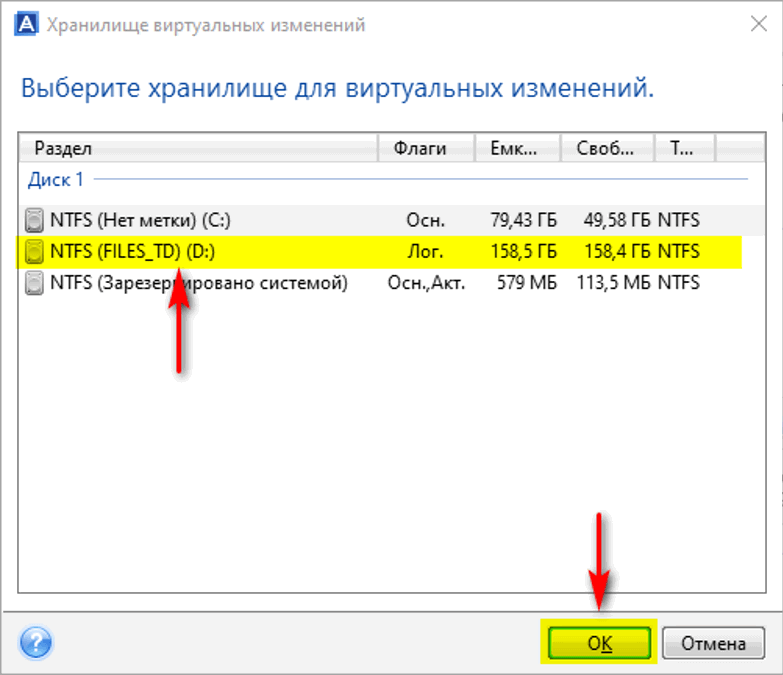Select row NTFS (Зарезервировано системой)
Viewport: 783px width, 675px height.
point(391,283)
